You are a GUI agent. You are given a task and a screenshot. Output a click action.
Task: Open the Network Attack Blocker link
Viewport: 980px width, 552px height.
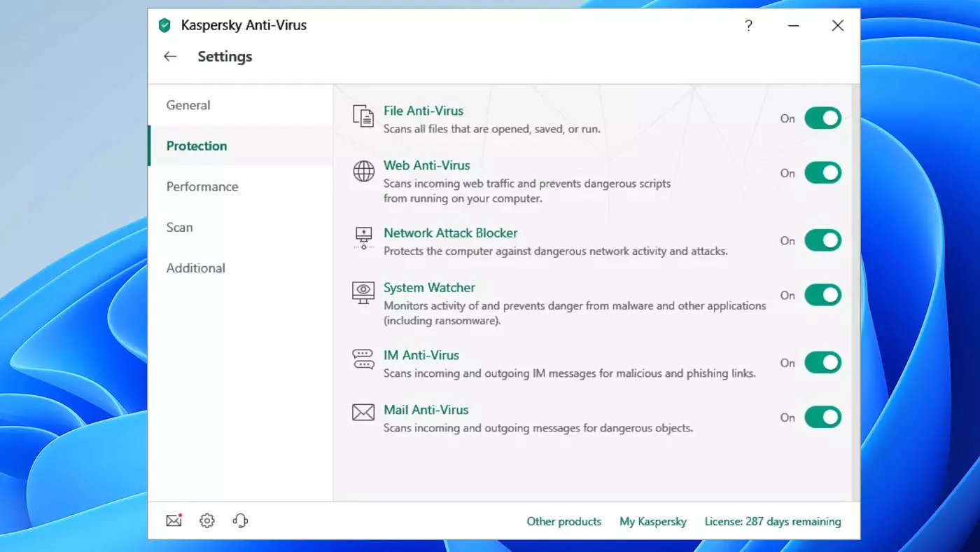[451, 233]
